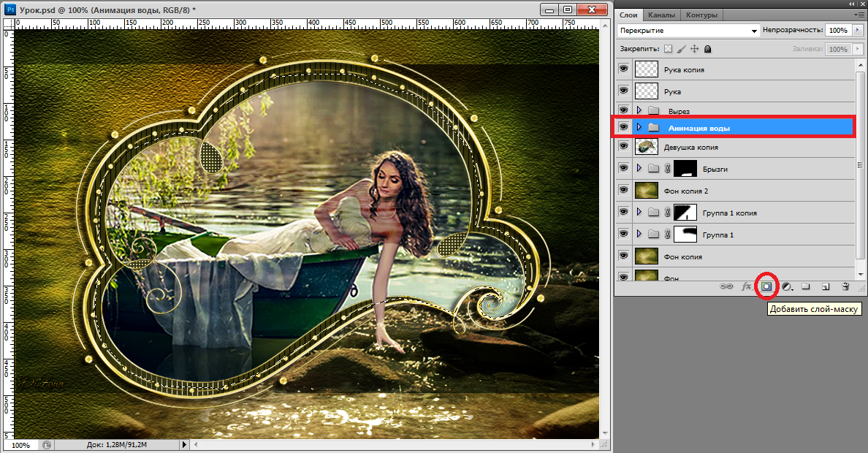Viewport: 868px width, 453px height.
Task: Toggle lock transparent pixels checker icon
Action: click(667, 49)
